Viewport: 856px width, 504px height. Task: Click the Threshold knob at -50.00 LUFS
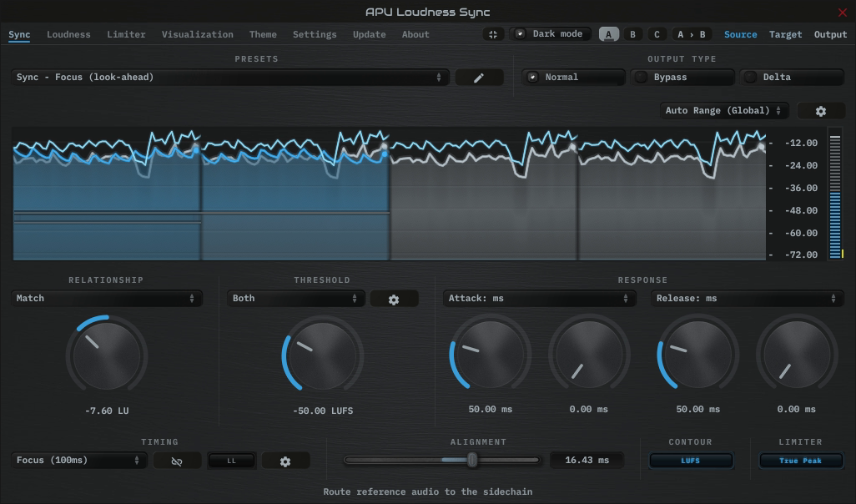(322, 355)
